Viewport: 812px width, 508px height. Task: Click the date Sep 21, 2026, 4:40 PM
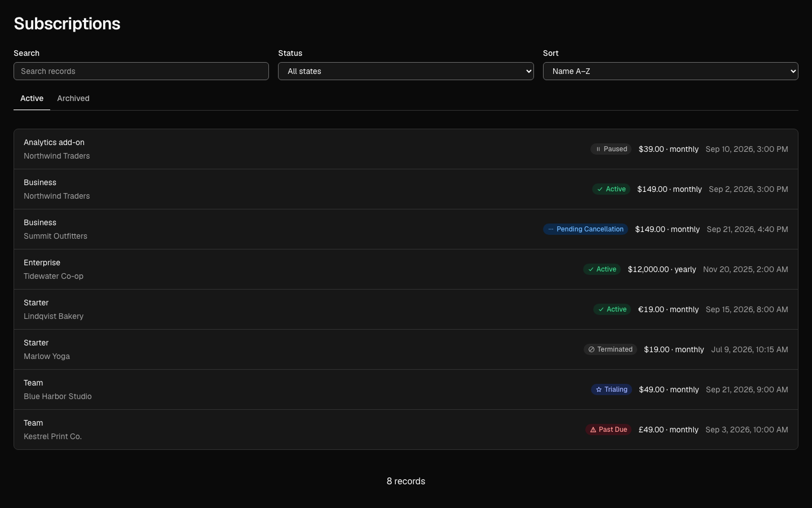tap(747, 229)
